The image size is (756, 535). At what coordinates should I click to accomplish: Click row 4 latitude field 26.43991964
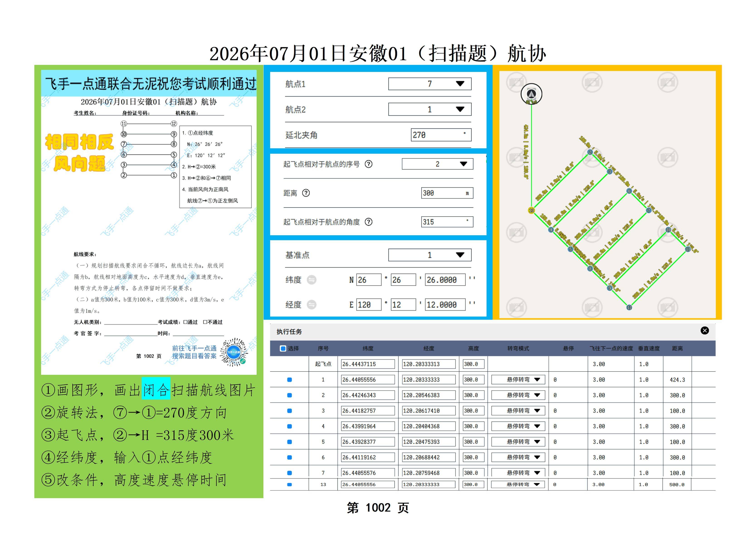(x=368, y=426)
